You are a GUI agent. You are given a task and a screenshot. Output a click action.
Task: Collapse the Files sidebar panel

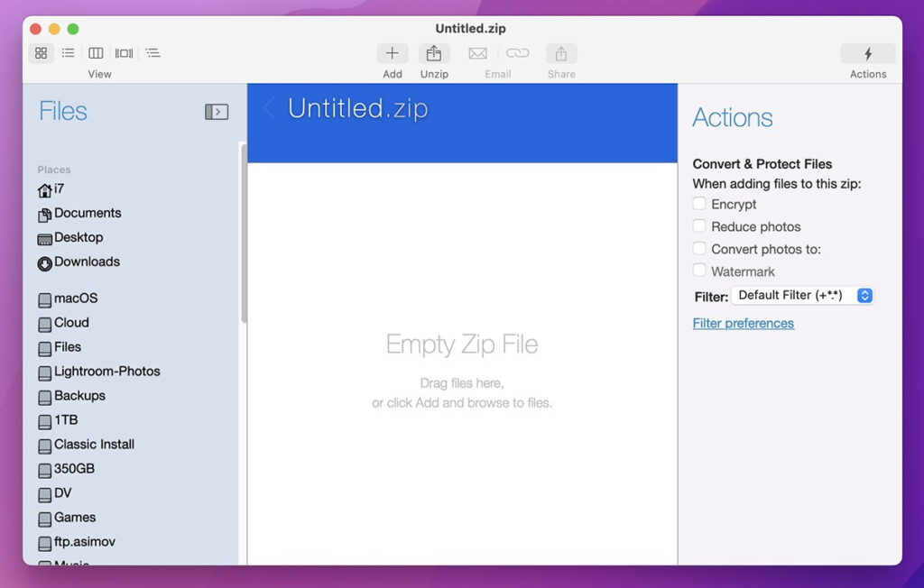(x=217, y=112)
